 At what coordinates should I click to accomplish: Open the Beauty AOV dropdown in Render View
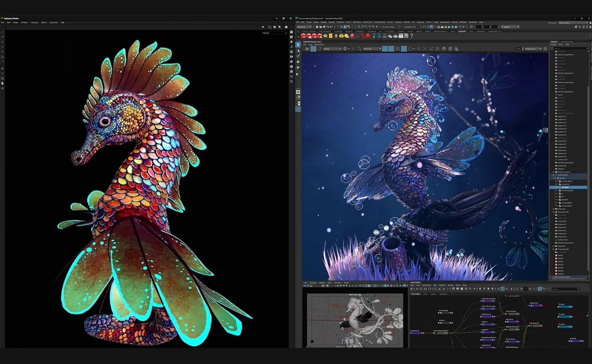(x=332, y=49)
